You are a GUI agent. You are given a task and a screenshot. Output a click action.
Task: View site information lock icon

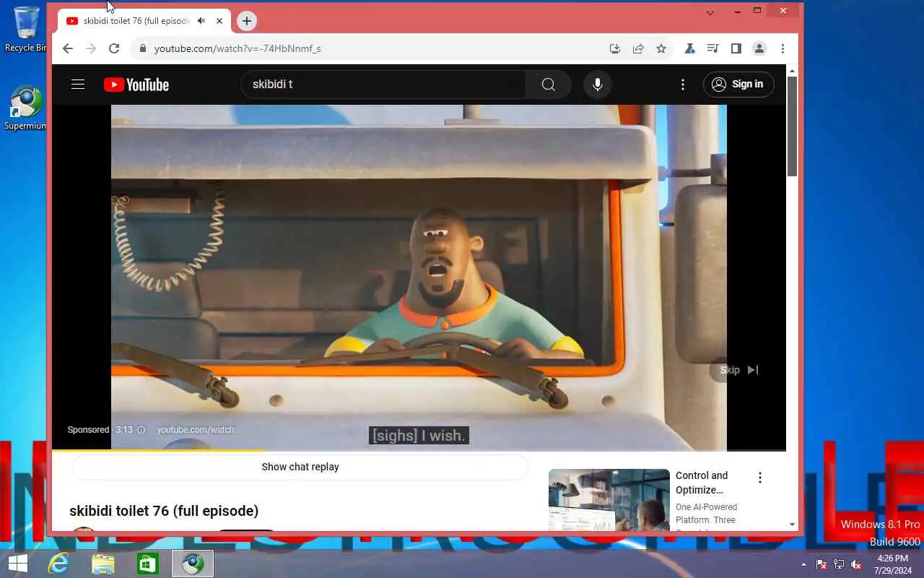pyautogui.click(x=142, y=48)
